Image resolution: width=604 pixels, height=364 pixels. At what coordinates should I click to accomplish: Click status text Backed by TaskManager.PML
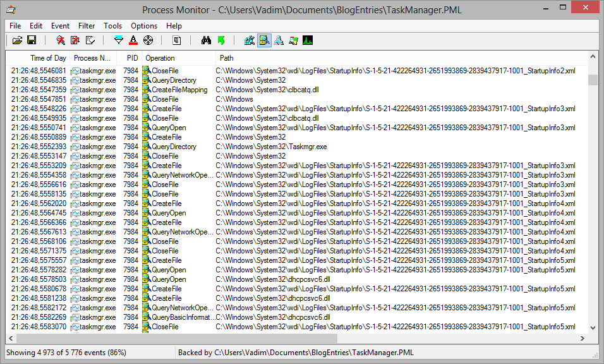pos(296,353)
